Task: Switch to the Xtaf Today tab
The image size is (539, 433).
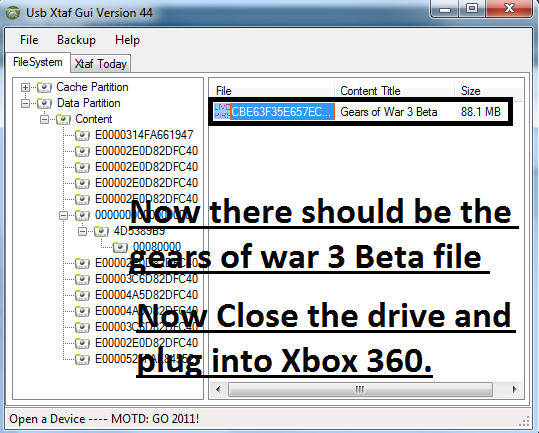Action: click(101, 64)
